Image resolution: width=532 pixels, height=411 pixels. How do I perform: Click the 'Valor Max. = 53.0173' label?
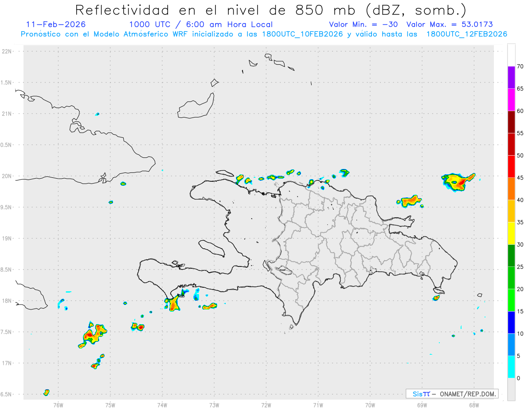(x=450, y=24)
